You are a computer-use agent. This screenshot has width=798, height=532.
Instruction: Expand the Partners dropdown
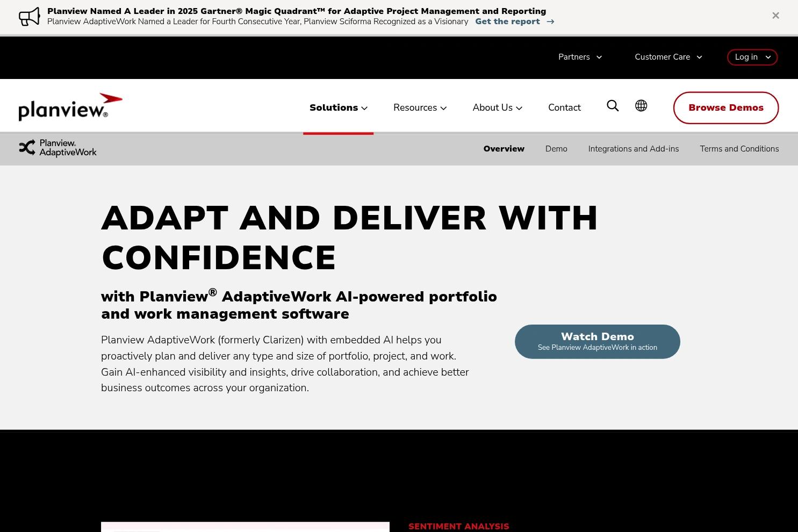coord(580,57)
